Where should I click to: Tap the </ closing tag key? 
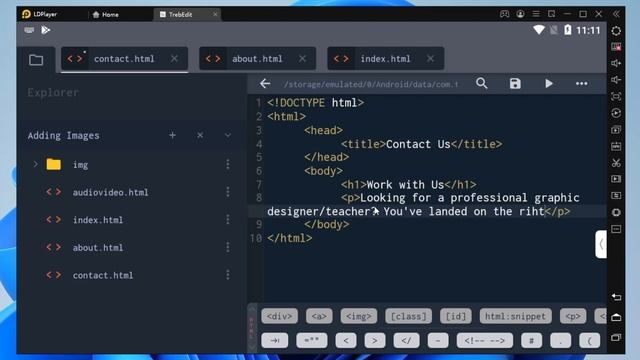407,340
